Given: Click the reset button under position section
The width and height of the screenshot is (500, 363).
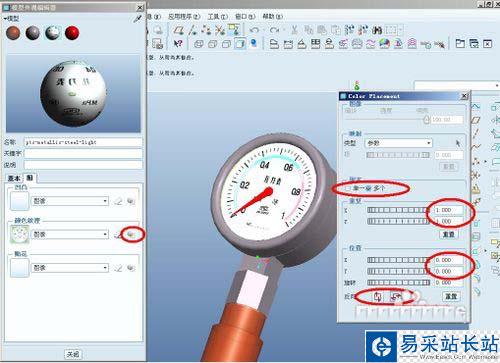Looking at the screenshot, I should point(451,296).
